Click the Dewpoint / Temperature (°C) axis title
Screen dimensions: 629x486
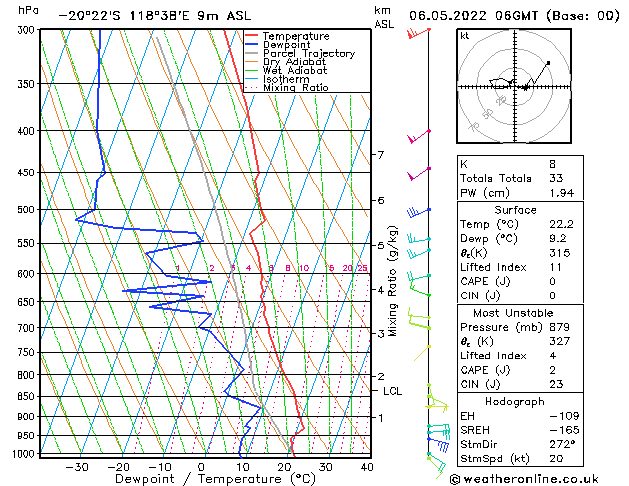(x=215, y=479)
